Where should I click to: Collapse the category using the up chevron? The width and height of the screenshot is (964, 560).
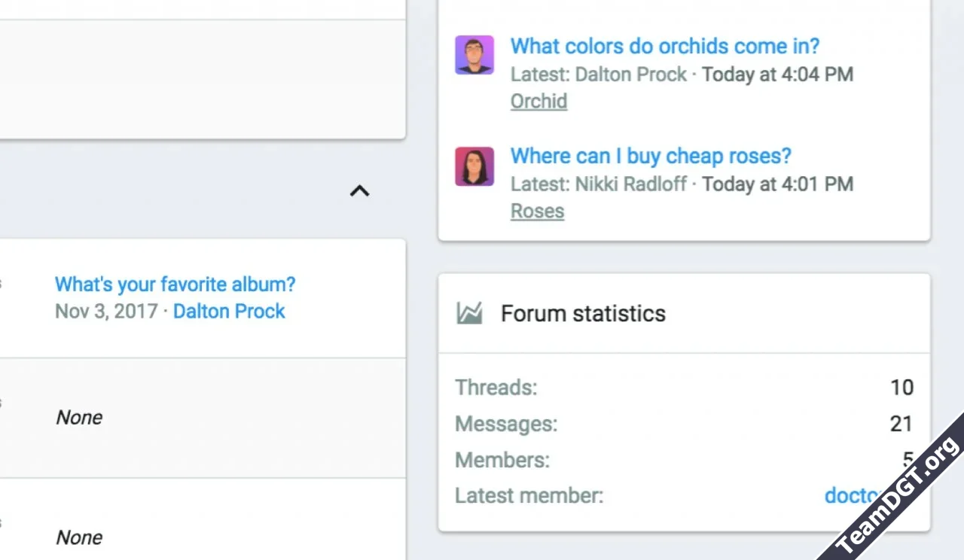pos(360,191)
